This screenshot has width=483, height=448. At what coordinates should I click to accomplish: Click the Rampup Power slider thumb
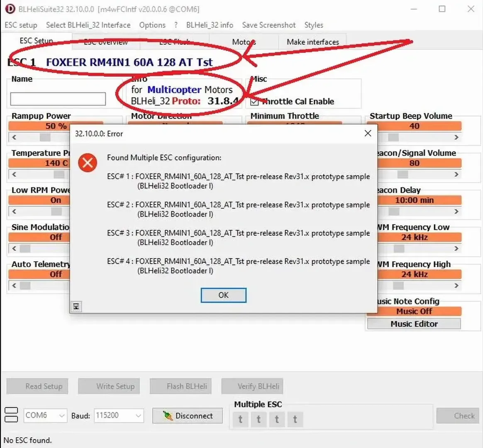point(45,137)
